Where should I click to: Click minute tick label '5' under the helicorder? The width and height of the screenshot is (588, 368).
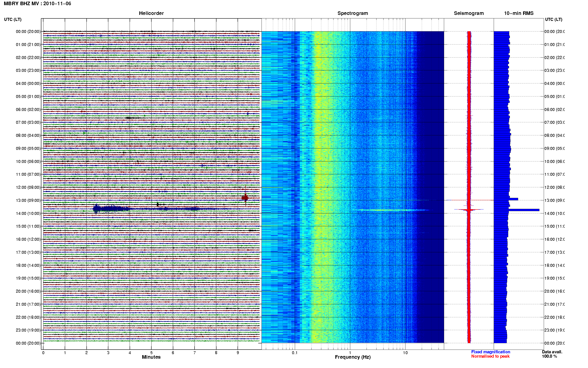click(x=151, y=353)
